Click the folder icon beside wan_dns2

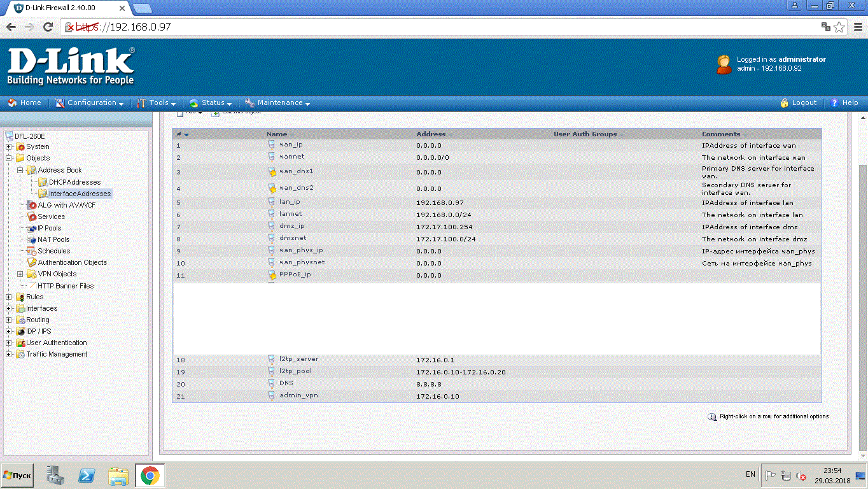(271, 188)
